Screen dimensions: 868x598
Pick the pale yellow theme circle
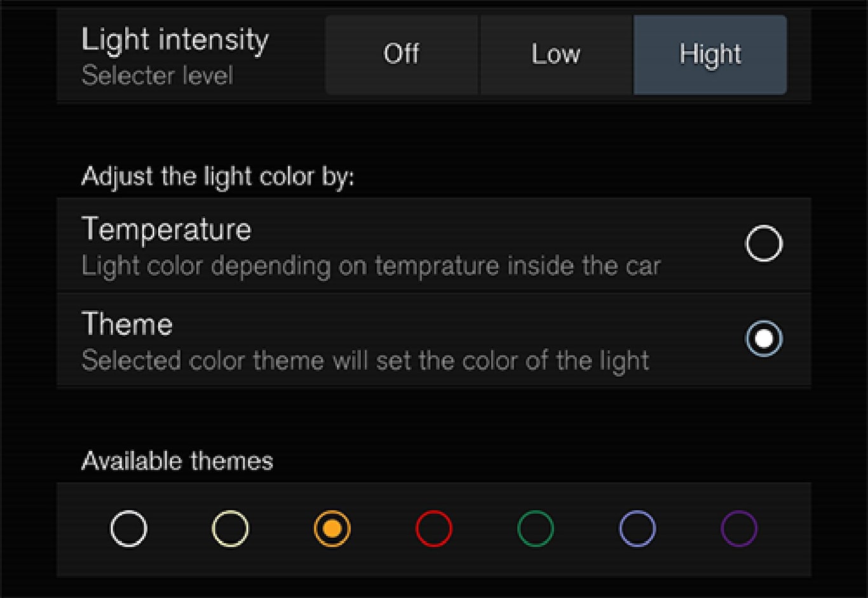pos(230,528)
